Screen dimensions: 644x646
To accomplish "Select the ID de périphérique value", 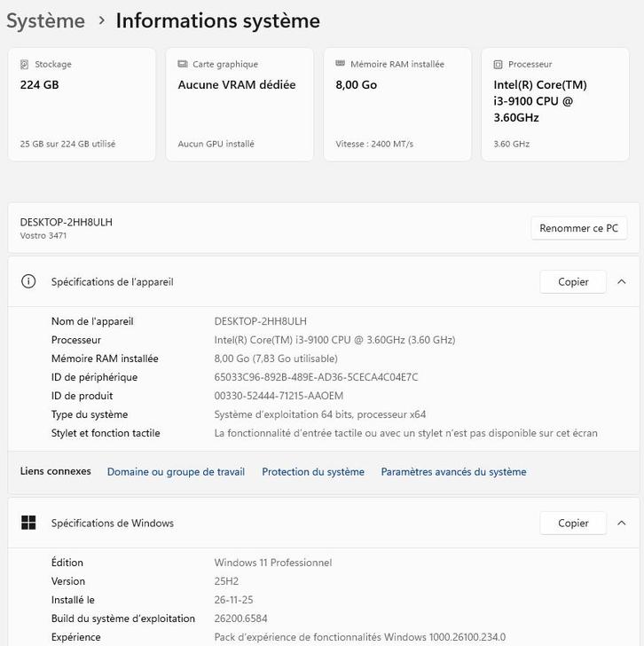I will point(316,377).
